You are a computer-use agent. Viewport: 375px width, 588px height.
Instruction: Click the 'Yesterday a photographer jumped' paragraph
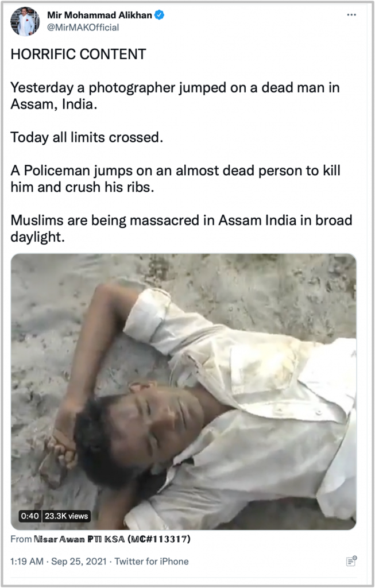pos(175,96)
